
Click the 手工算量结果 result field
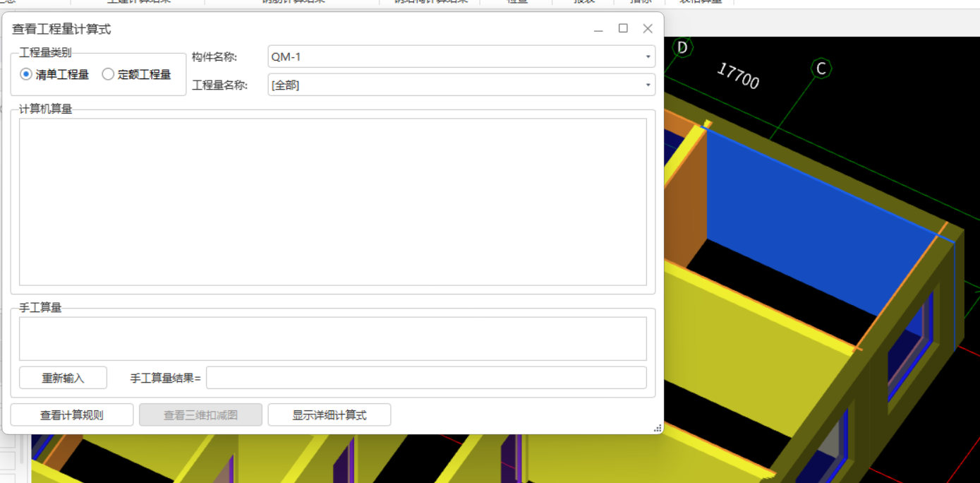pos(426,378)
